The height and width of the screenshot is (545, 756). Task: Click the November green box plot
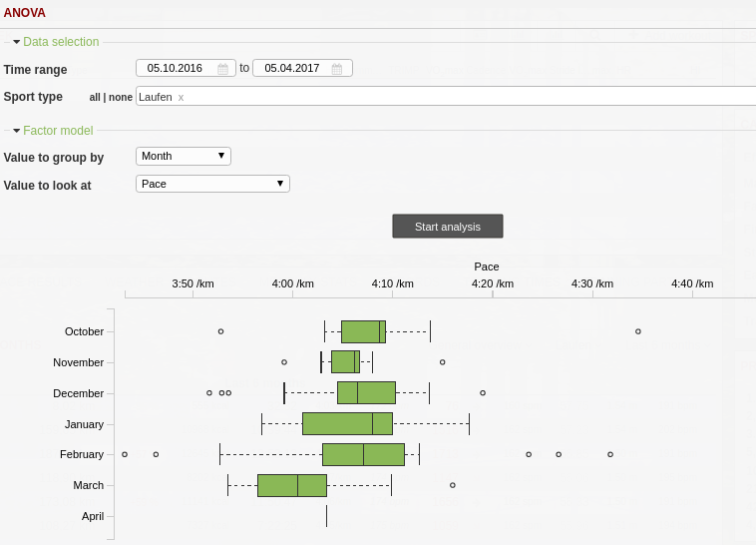point(345,361)
